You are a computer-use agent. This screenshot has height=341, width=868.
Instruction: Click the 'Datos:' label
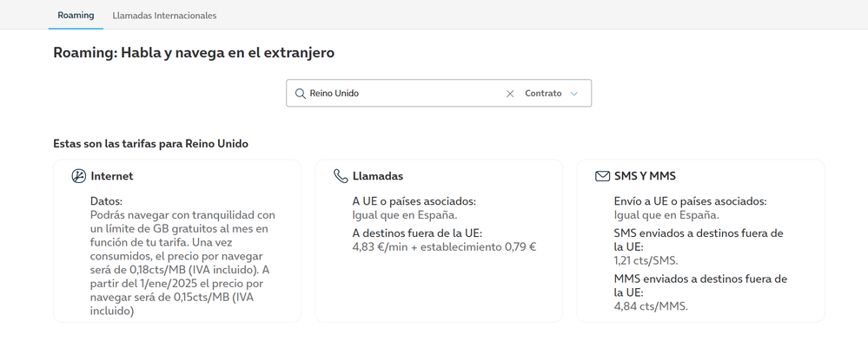[x=106, y=201]
